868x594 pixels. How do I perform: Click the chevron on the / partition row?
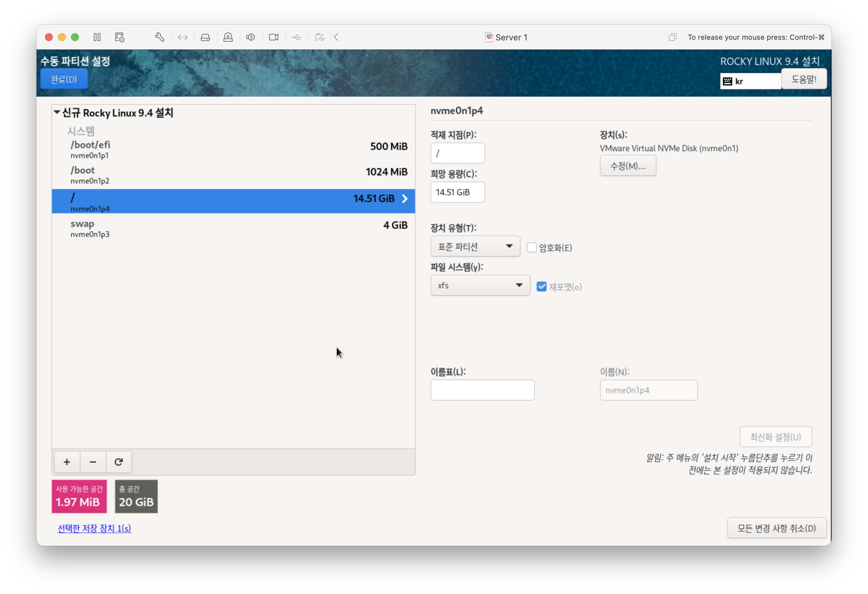coord(405,199)
